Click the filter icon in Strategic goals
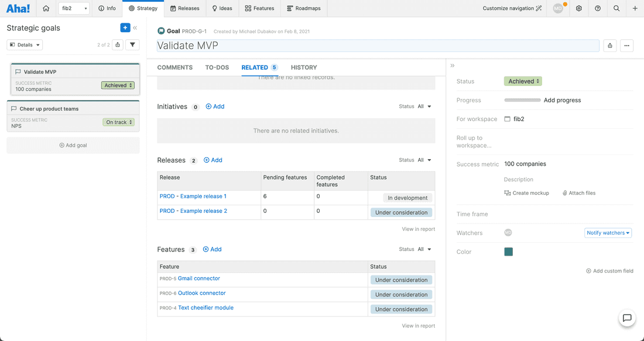This screenshot has height=341, width=644. (x=133, y=45)
